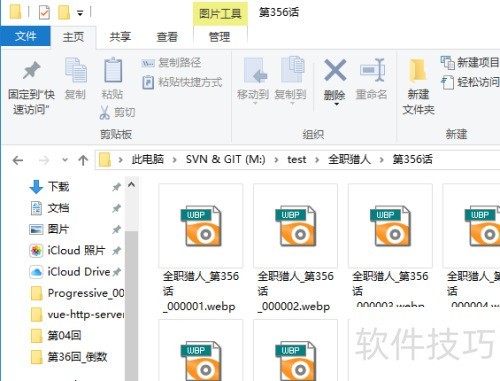500x381 pixels.
Task: Open the vue-http-server folder in the sidebar
Action: click(77, 314)
